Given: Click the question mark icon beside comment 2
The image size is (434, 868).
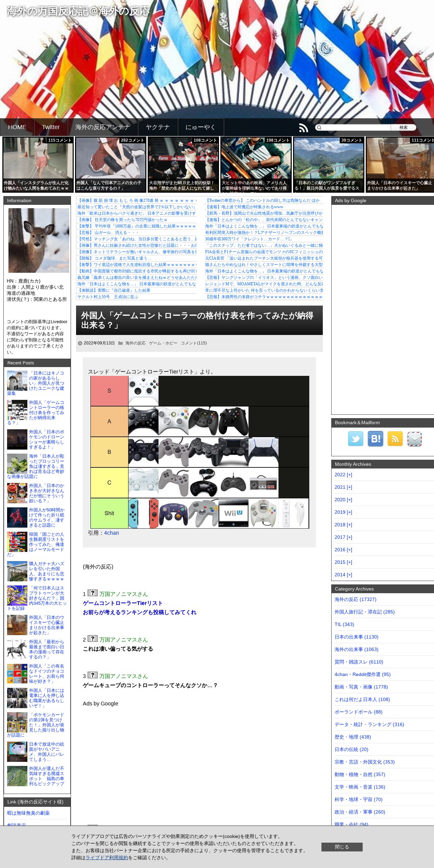Looking at the screenshot, I should 92,638.
